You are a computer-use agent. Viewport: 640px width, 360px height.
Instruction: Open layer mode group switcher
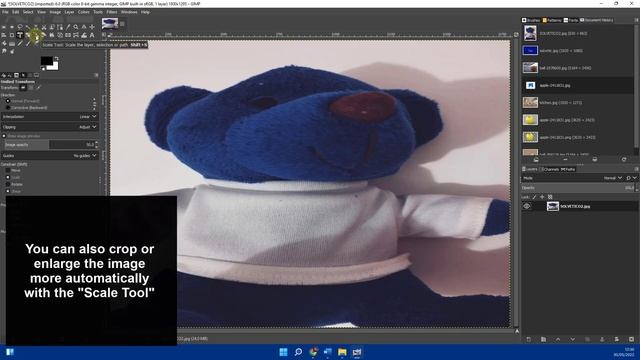tap(631, 178)
